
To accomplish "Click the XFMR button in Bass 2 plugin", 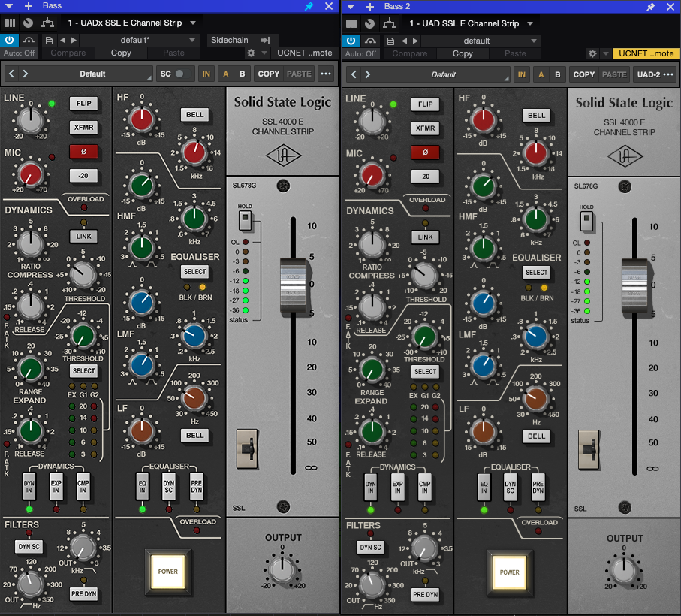I will pos(425,128).
